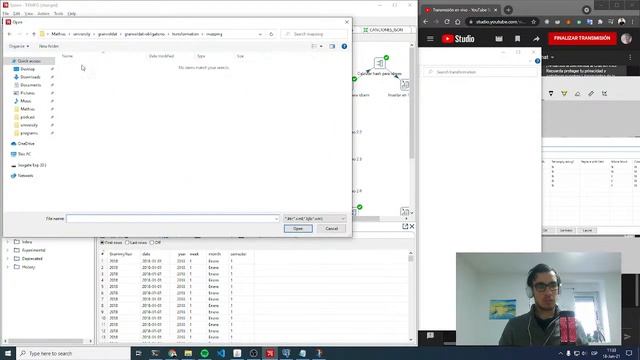This screenshot has width=640, height=360.
Task: Select Music in navigation pane
Action: [25, 101]
